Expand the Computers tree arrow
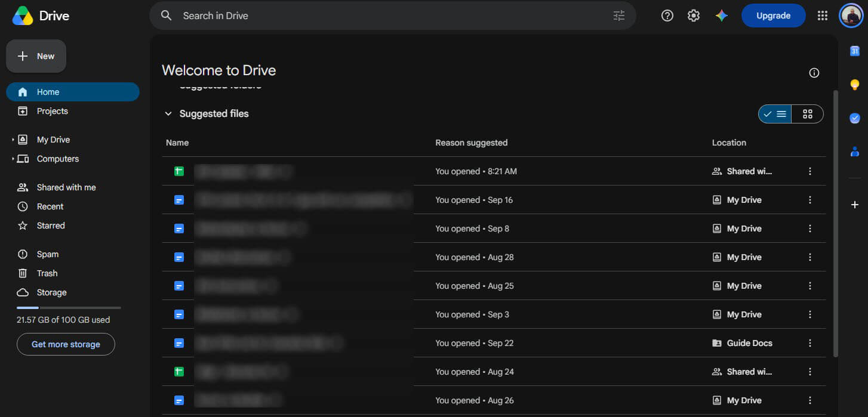 click(13, 159)
